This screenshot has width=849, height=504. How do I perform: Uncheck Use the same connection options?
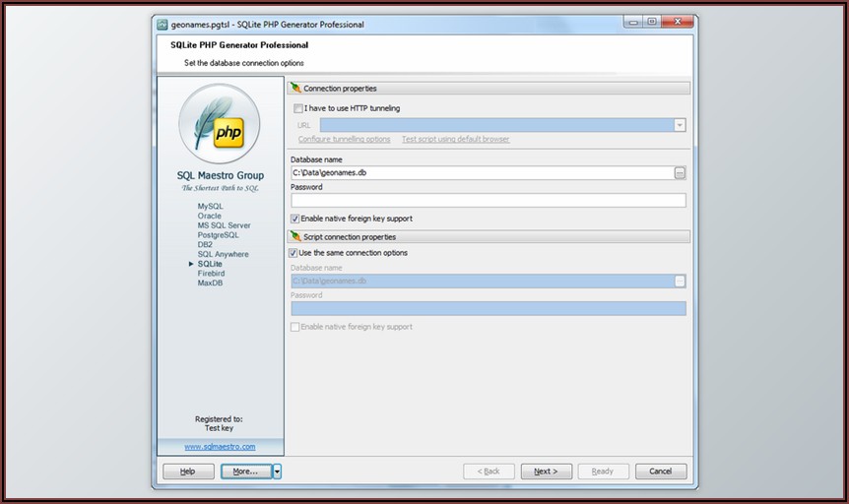pos(296,253)
